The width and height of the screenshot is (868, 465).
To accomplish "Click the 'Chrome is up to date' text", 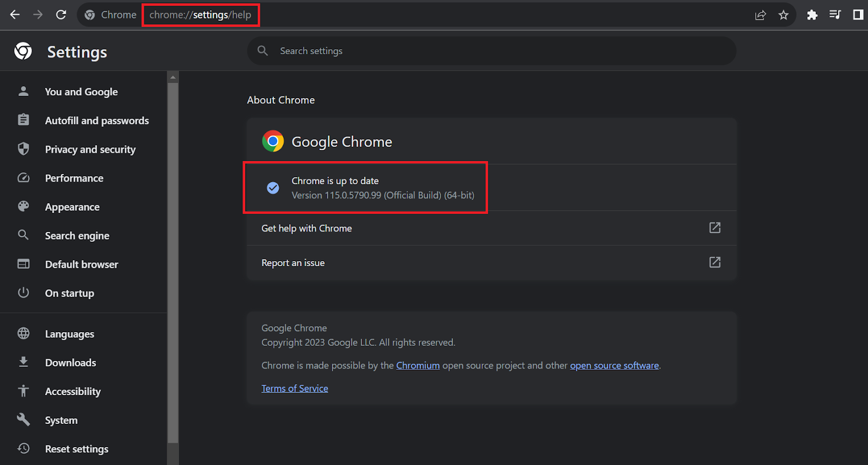I will coord(335,180).
